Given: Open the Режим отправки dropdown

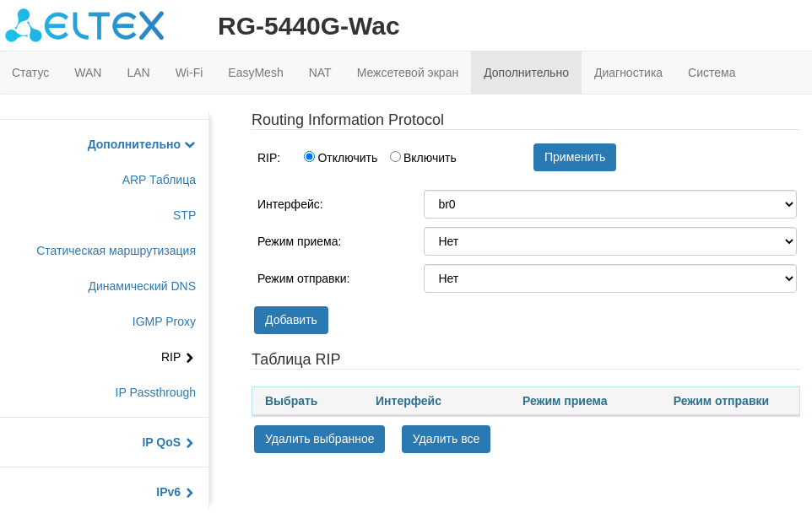Looking at the screenshot, I should [609, 278].
